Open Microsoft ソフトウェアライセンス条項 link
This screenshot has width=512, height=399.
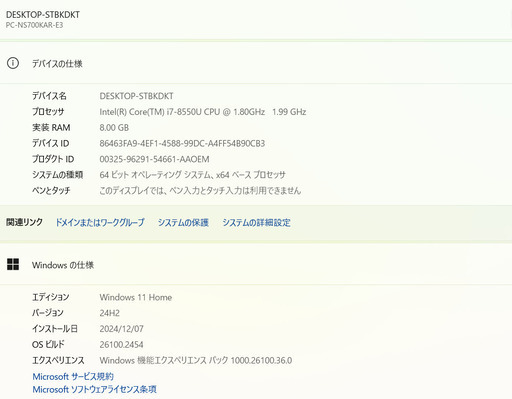[x=94, y=389]
